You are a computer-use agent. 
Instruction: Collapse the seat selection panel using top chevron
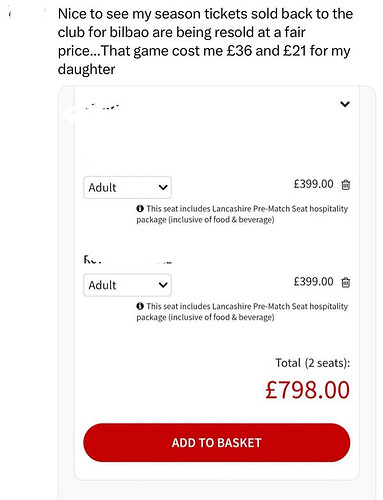[345, 104]
